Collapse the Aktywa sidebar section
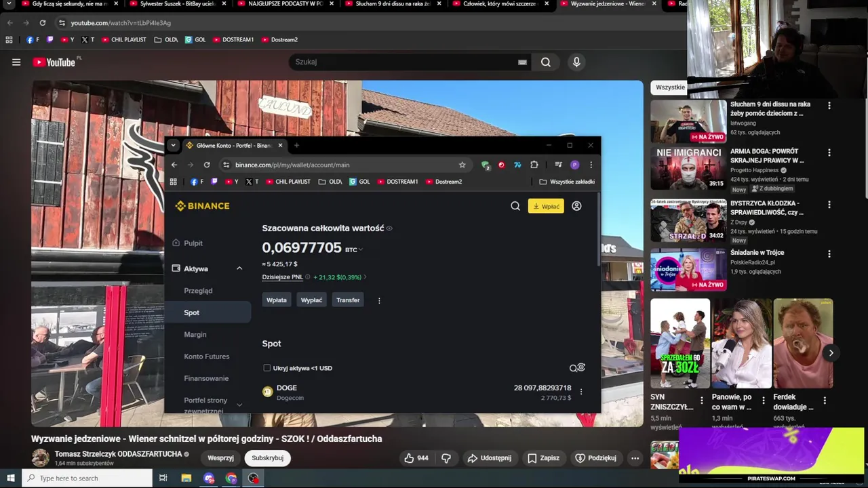The image size is (868, 488). pos(239,269)
